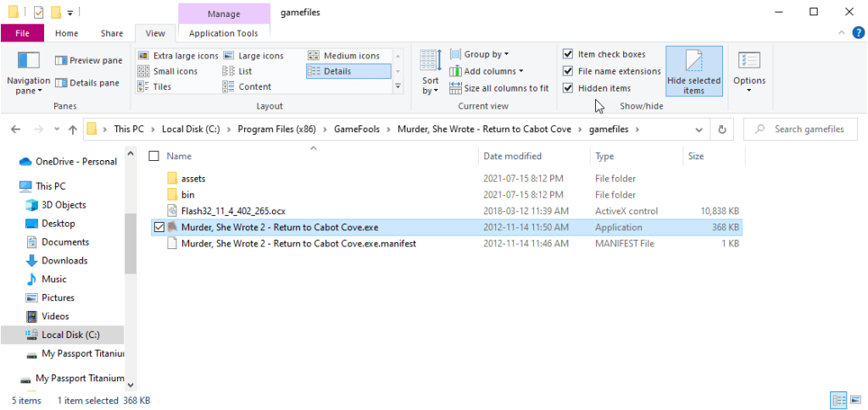Toggle File name extensions checkbox
This screenshot has height=410, width=868.
click(568, 71)
